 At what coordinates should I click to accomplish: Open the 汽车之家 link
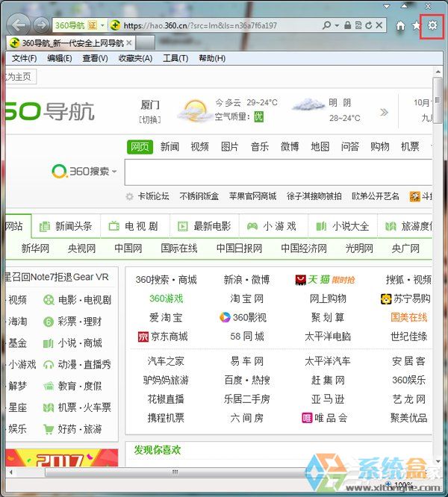click(166, 361)
